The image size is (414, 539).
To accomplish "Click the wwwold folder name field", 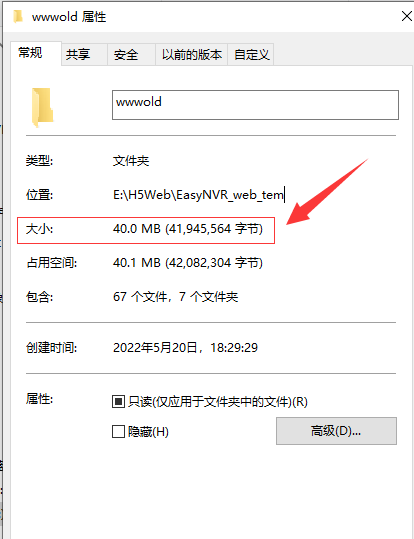I will click(x=255, y=105).
